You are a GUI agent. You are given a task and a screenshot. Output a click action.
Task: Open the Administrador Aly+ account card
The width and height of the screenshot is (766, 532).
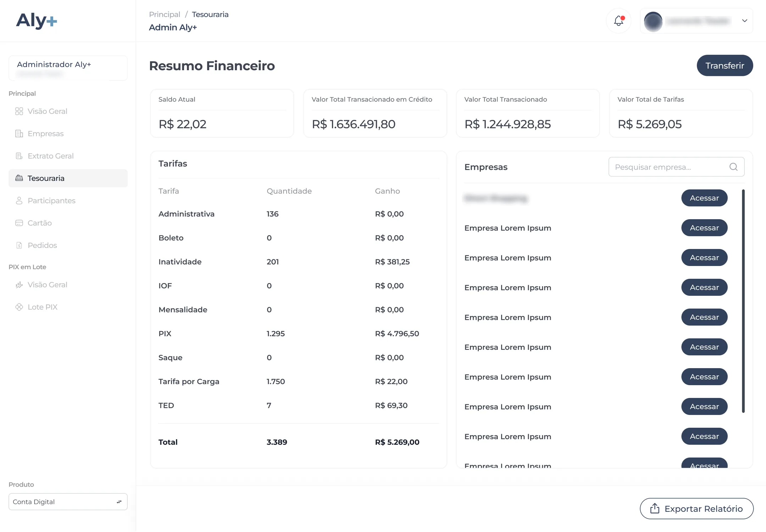click(68, 68)
